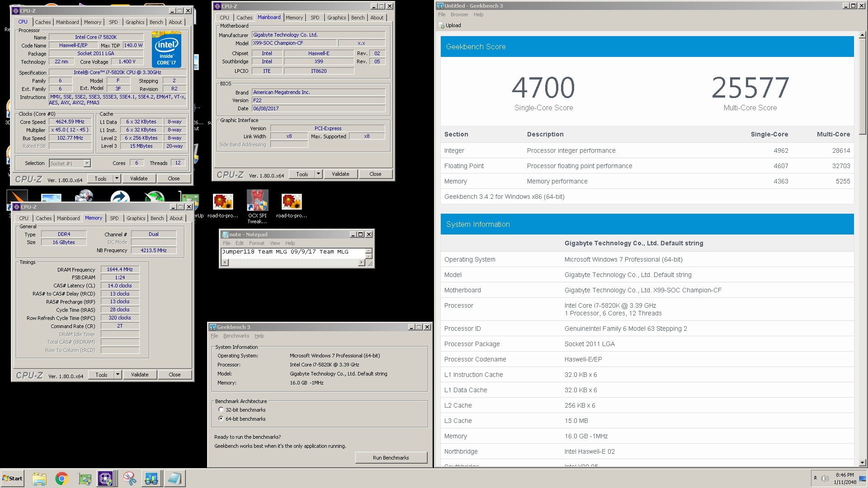868x488 pixels.
Task: Click the Floating Point row in Geekbench
Action: [x=647, y=166]
